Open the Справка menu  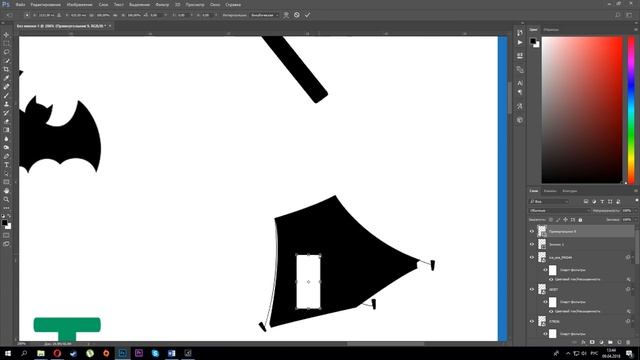233,4
